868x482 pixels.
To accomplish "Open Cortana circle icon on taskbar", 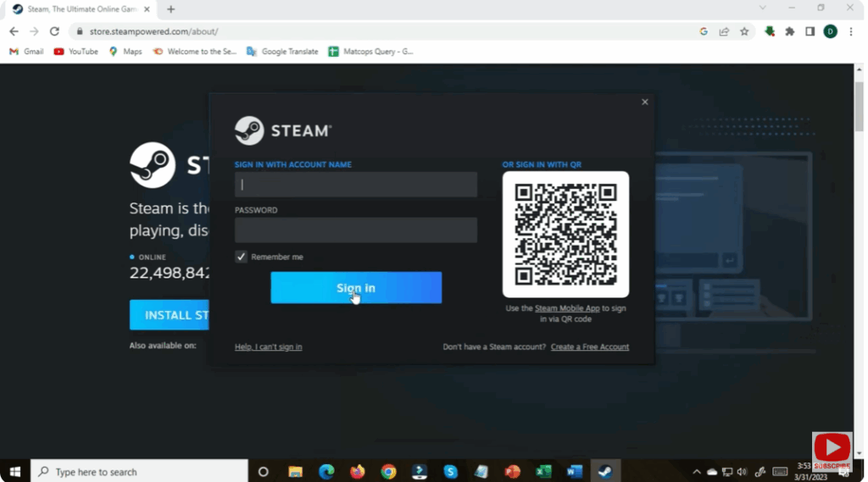I will pyautogui.click(x=264, y=472).
